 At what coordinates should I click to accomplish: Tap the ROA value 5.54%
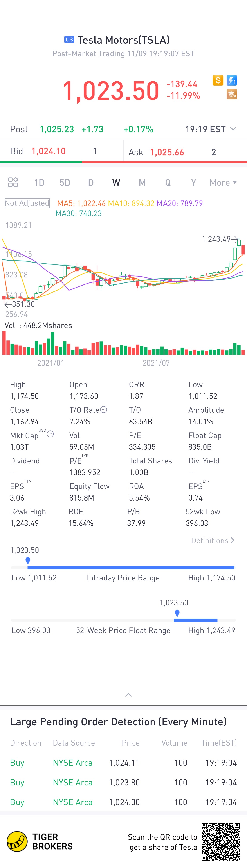[x=139, y=498]
